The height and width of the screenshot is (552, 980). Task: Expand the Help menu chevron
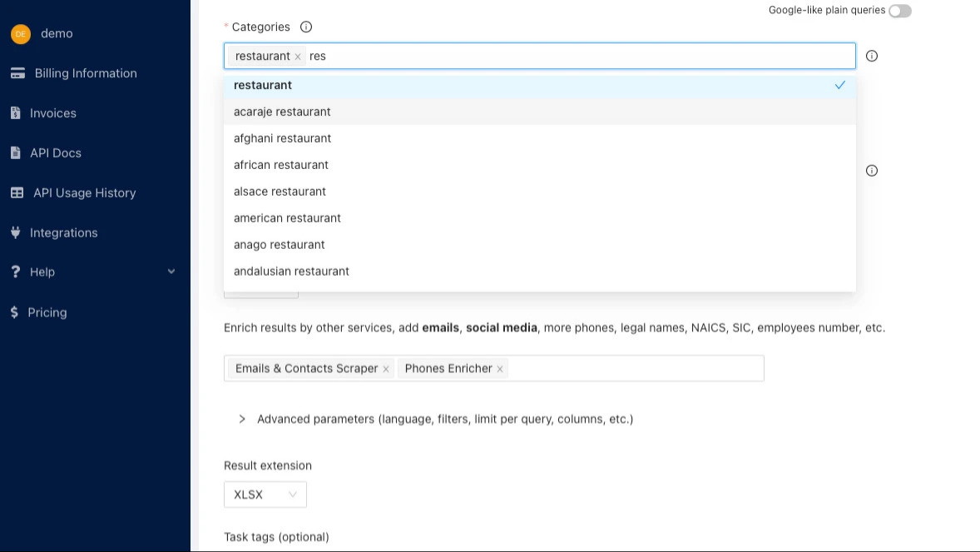click(x=171, y=272)
